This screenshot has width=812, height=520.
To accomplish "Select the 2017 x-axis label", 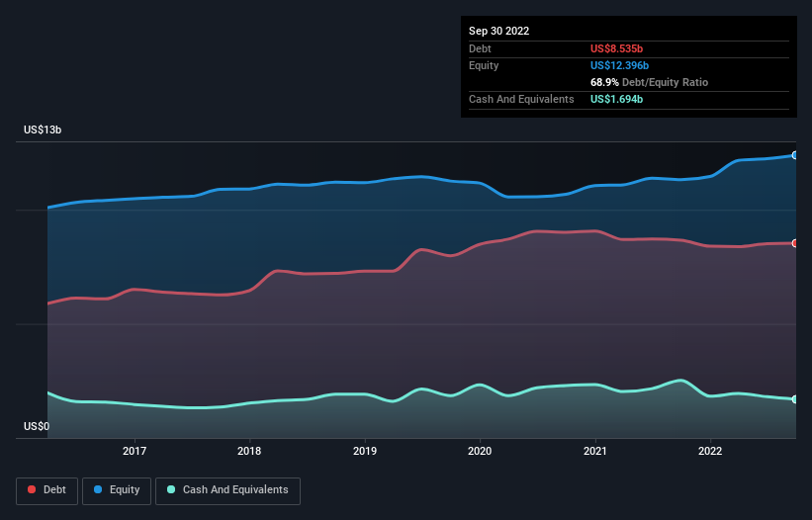I will point(135,451).
